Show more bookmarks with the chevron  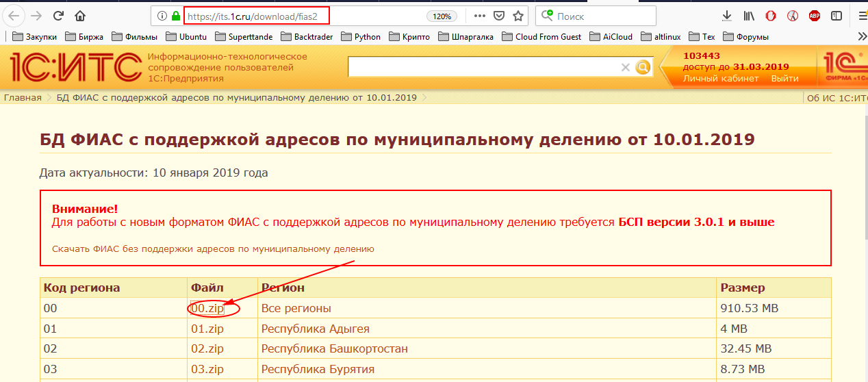tap(861, 37)
